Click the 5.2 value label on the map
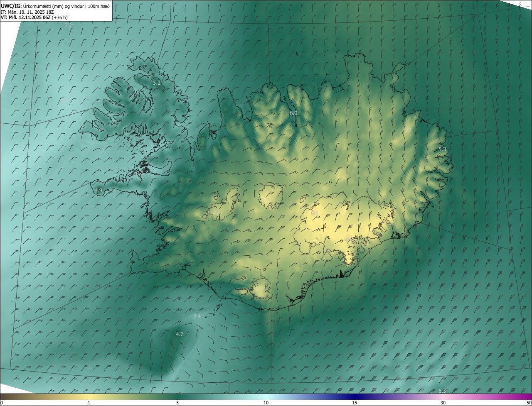The height and width of the screenshot is (406, 532). pos(157,83)
